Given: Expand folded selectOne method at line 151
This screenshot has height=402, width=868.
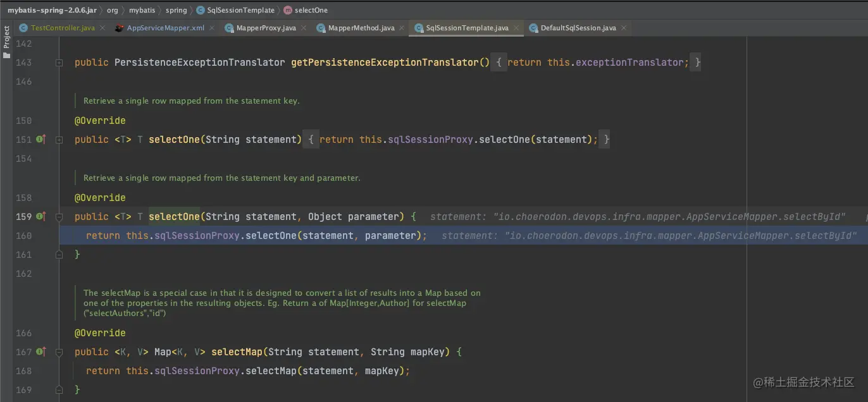Looking at the screenshot, I should [59, 140].
